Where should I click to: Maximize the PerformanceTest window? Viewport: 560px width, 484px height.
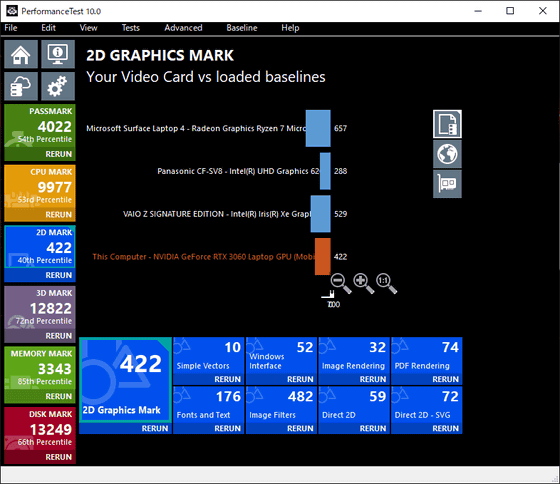point(510,11)
